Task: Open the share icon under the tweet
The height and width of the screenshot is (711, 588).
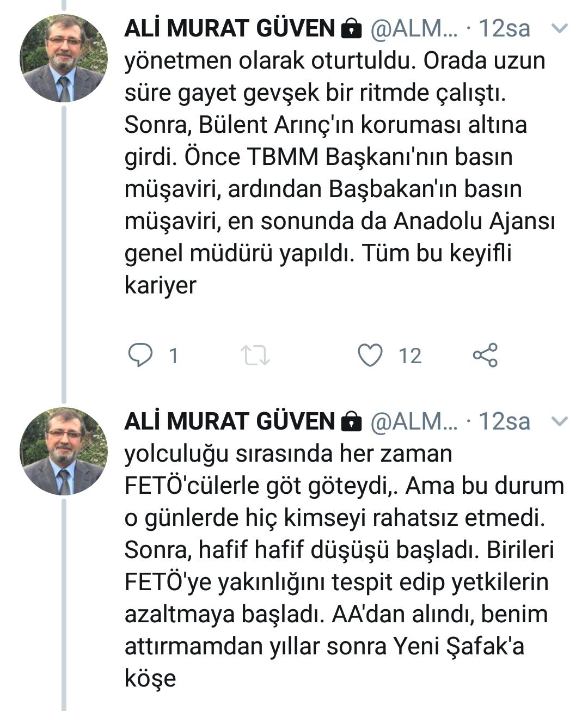Action: [x=485, y=355]
